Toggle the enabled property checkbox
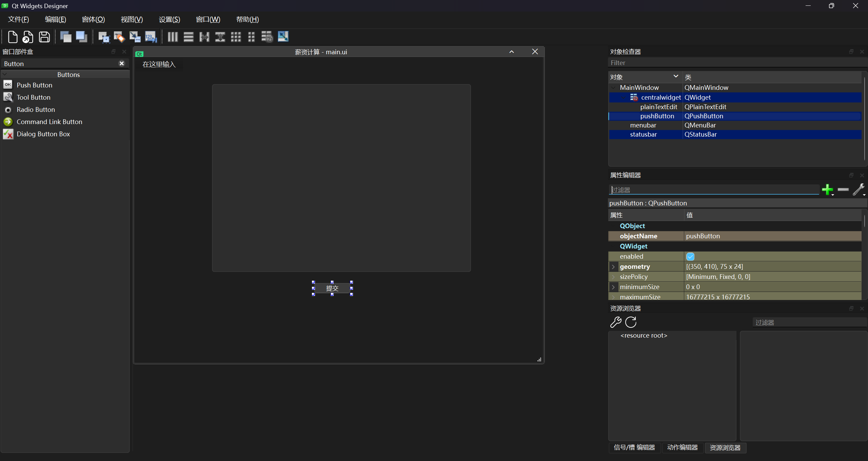Screen dimensions: 868x461 pos(690,257)
